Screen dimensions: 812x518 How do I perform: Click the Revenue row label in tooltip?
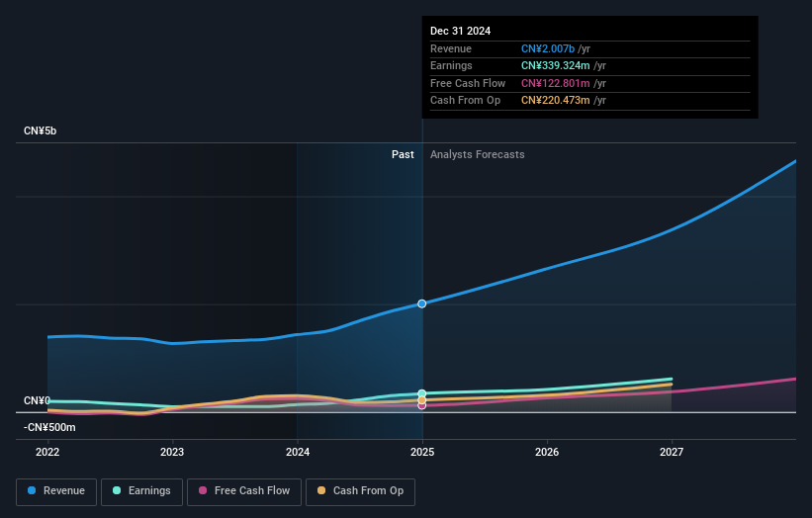pos(451,48)
